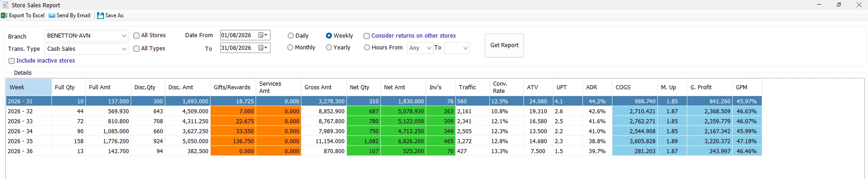Click green Net Amt cell 6,826.200
This screenshot has width=868, height=179.
tap(403, 141)
